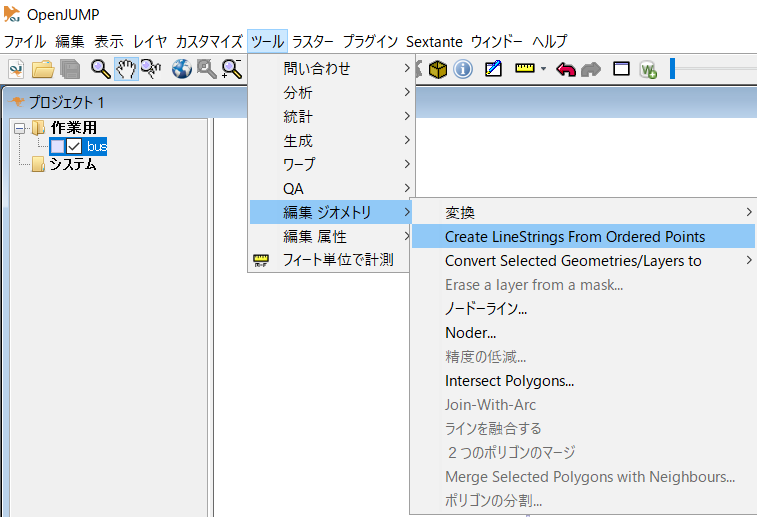This screenshot has height=517, width=757.
Task: Choose the ノードーライン... menu entry
Action: 583,308
